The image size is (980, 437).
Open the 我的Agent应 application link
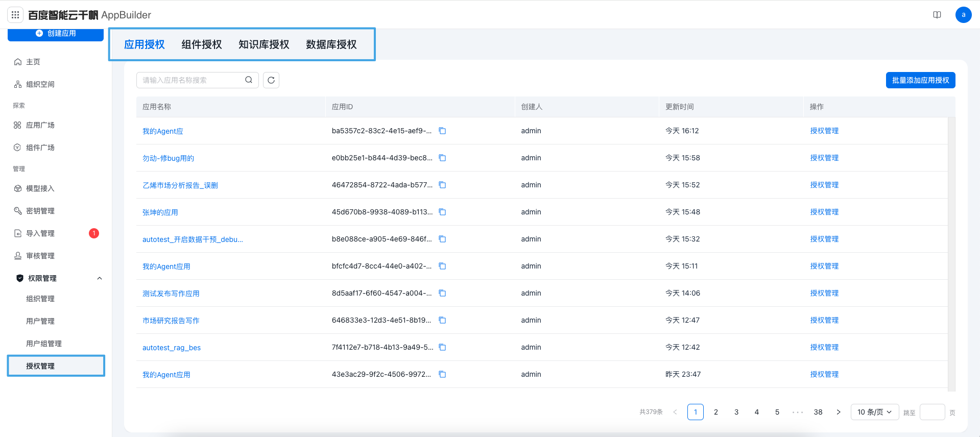[x=162, y=131]
